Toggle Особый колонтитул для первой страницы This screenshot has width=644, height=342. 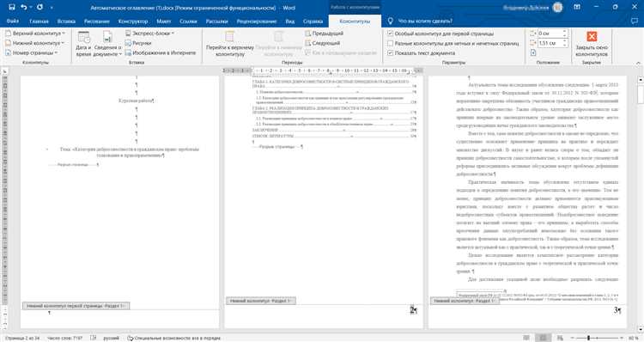[441, 34]
